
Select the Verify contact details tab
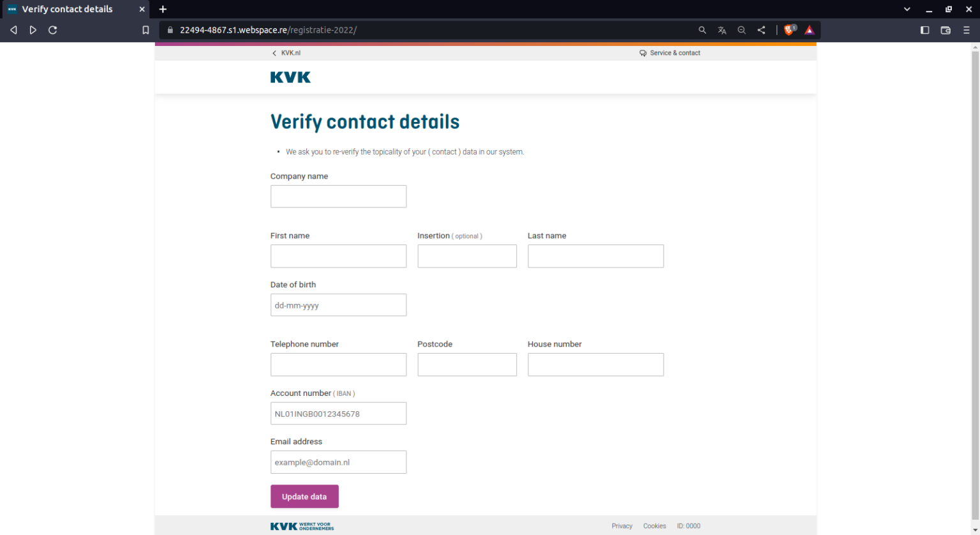[70, 9]
